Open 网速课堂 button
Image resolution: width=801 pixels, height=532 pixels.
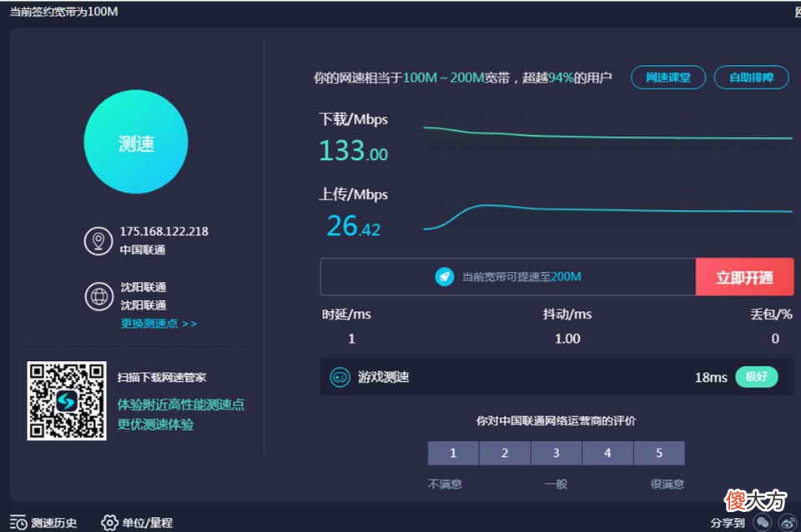pos(668,78)
